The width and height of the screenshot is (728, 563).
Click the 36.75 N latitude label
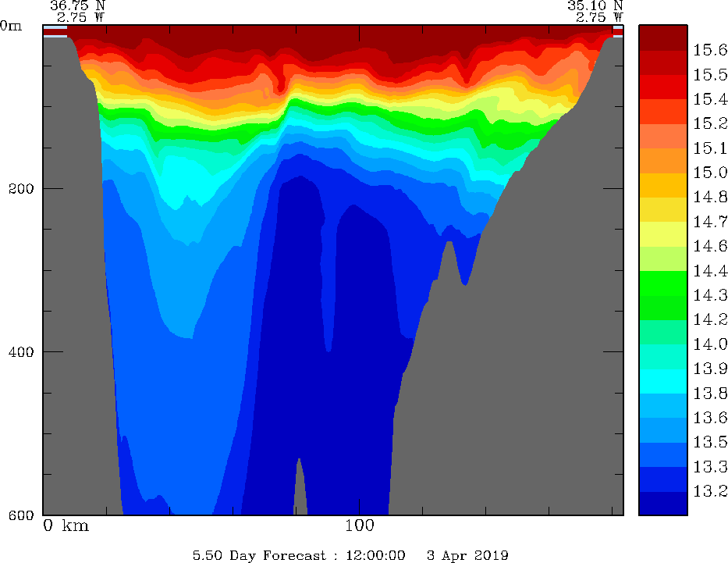point(78,5)
